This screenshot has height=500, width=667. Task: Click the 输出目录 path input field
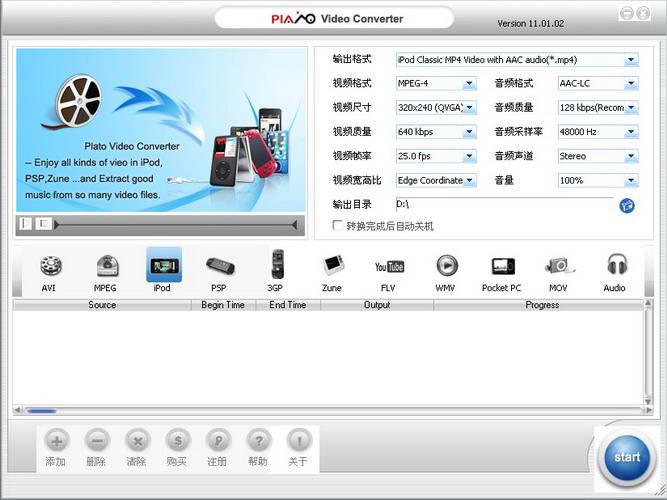[503, 204]
